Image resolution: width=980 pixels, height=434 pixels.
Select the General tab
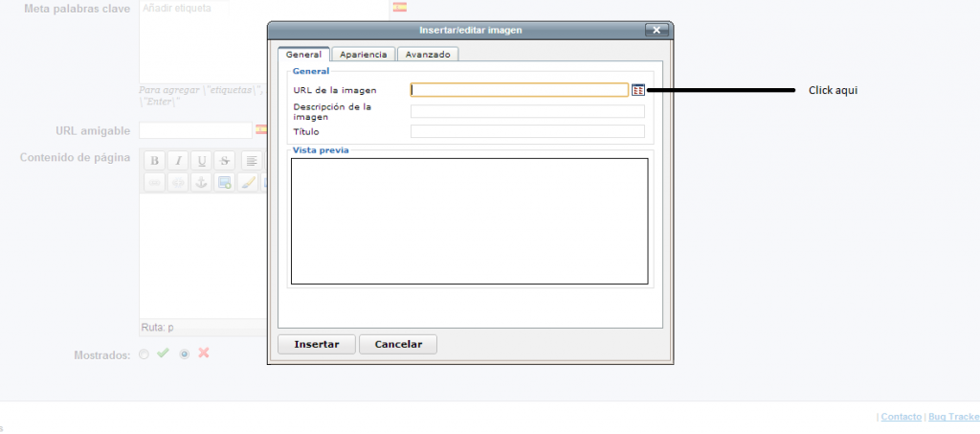[x=303, y=55]
